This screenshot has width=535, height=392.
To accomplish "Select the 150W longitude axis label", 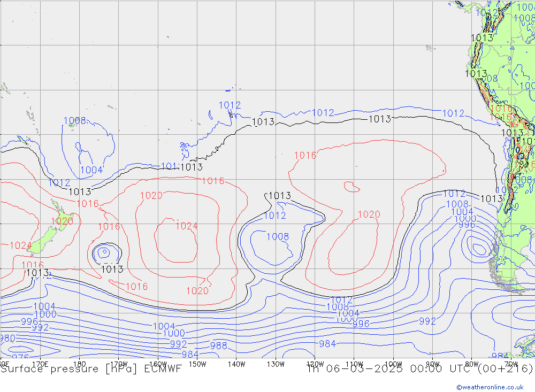I will click(x=197, y=364).
